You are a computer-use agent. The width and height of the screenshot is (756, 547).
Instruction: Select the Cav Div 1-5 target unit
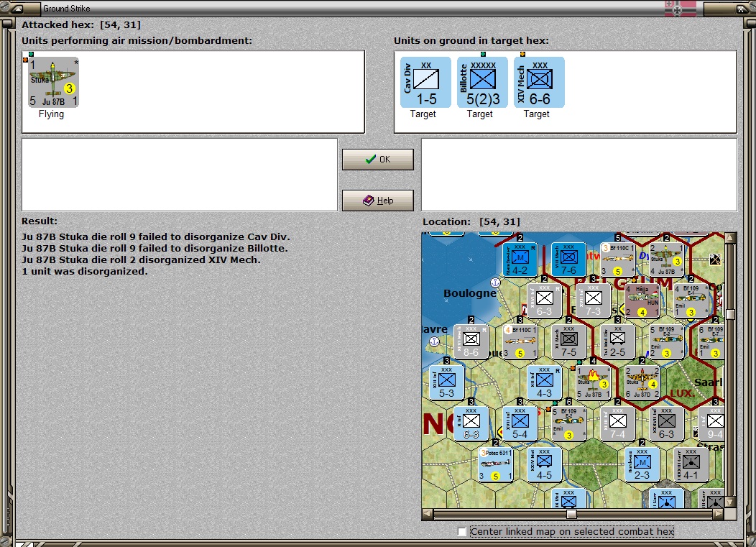click(425, 83)
